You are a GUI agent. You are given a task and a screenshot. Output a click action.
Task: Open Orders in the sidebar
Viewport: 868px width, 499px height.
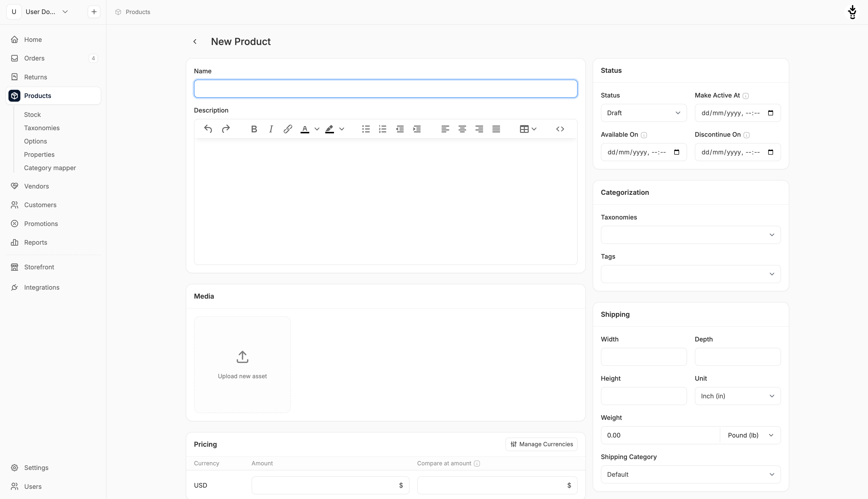tap(34, 58)
